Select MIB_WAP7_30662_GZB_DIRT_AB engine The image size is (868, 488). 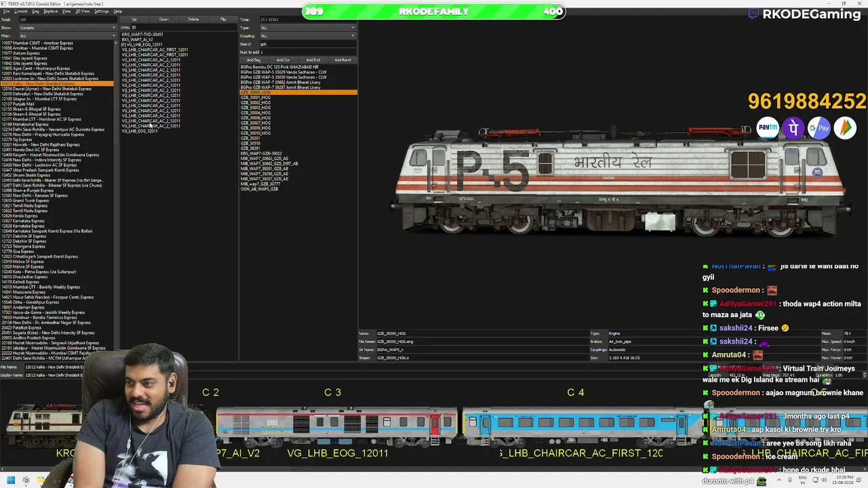tap(298, 163)
